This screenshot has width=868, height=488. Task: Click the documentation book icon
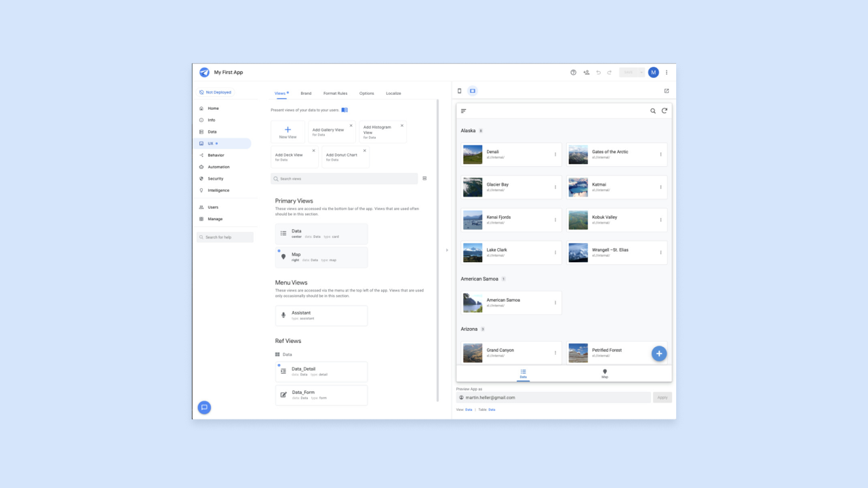pyautogui.click(x=344, y=110)
